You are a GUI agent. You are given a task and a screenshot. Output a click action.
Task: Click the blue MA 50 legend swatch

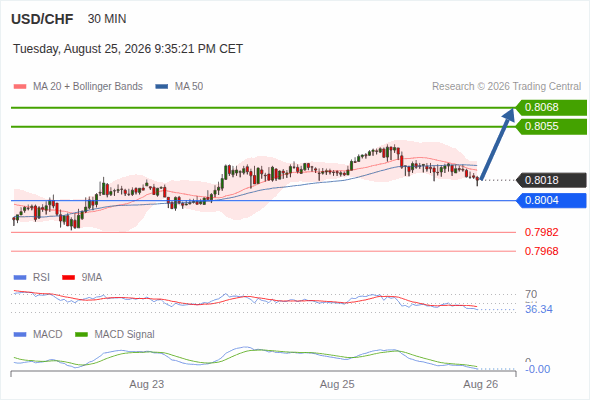(x=162, y=87)
